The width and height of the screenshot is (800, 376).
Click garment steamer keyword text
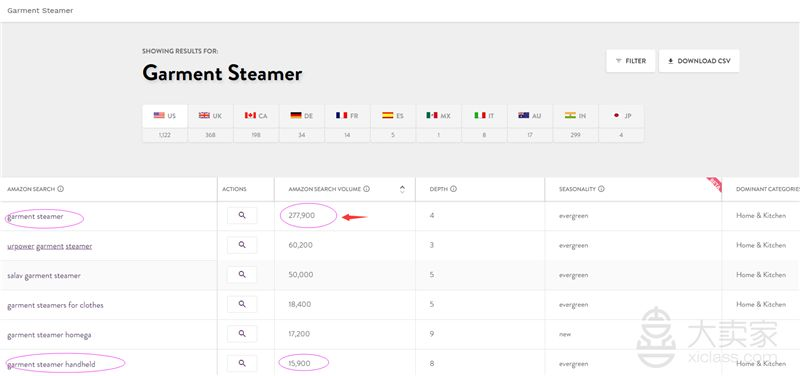pyautogui.click(x=35, y=217)
